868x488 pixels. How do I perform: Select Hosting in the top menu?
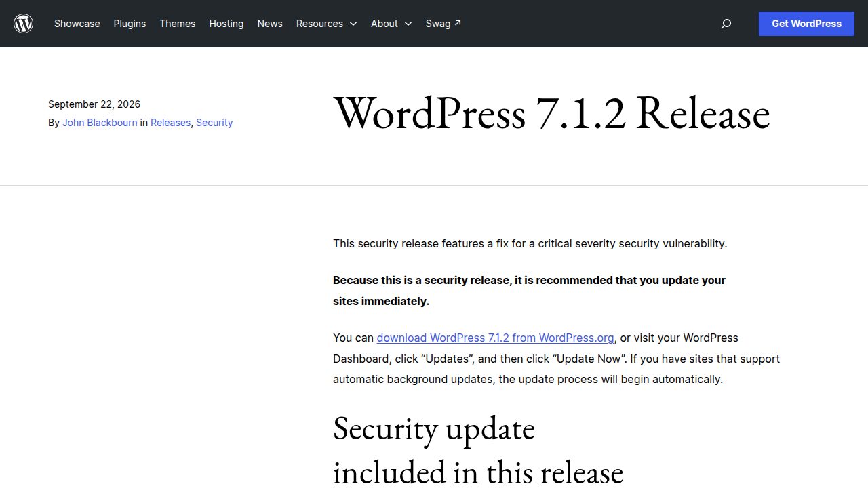point(226,24)
